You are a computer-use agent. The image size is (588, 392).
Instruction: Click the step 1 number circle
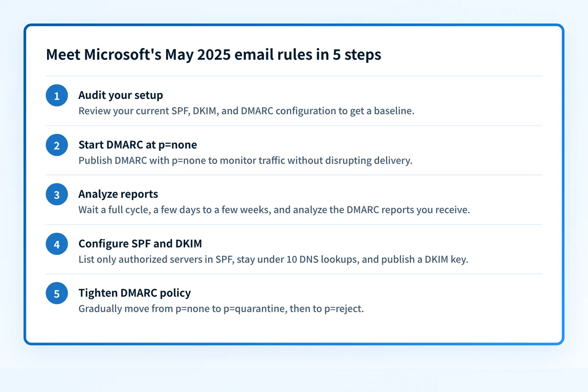pyautogui.click(x=57, y=95)
